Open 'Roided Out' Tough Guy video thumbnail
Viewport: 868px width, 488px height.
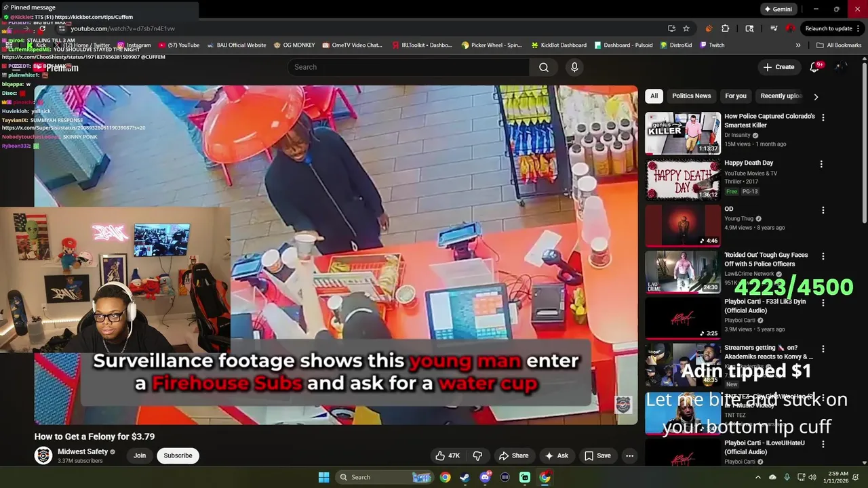pyautogui.click(x=682, y=272)
